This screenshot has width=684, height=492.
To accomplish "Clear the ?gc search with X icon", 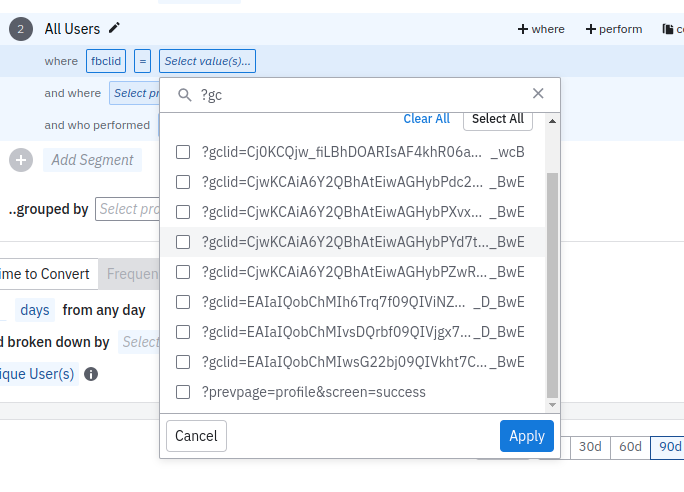I will [x=538, y=93].
